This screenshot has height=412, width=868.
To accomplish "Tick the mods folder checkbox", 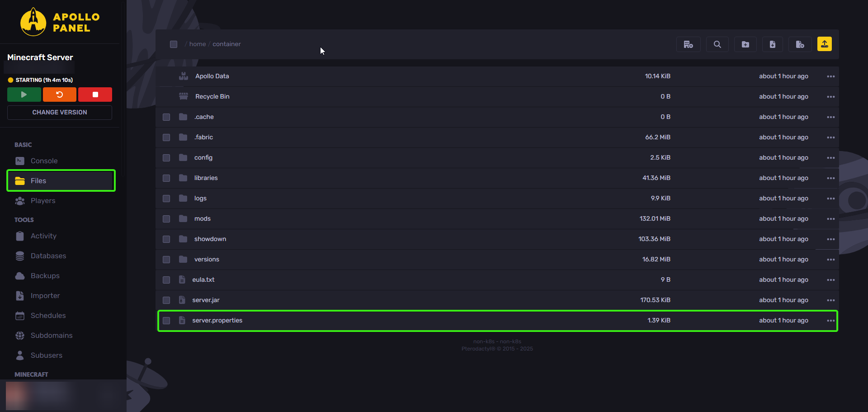I will [166, 219].
